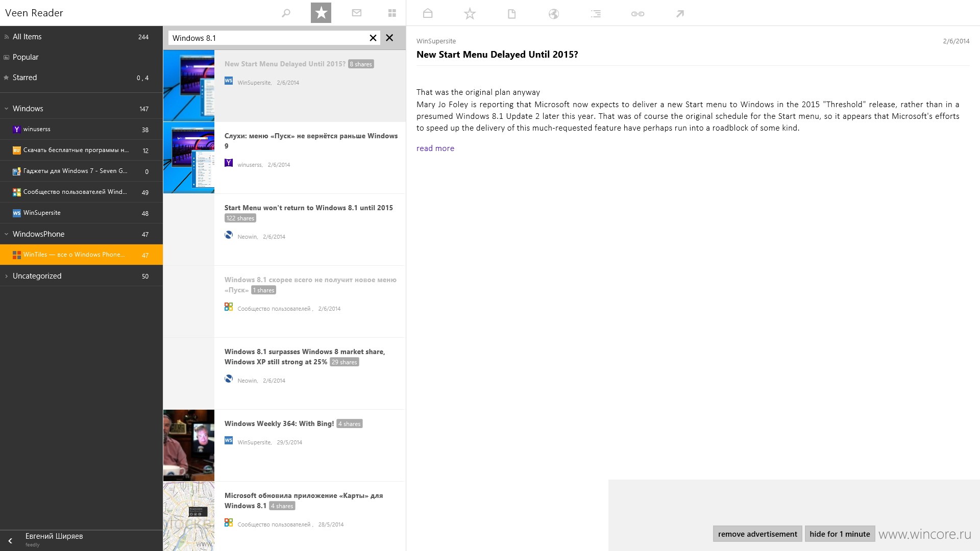Click Neowin icon under Start Menu won't return
Screen dimensions: 980x551
tap(229, 235)
